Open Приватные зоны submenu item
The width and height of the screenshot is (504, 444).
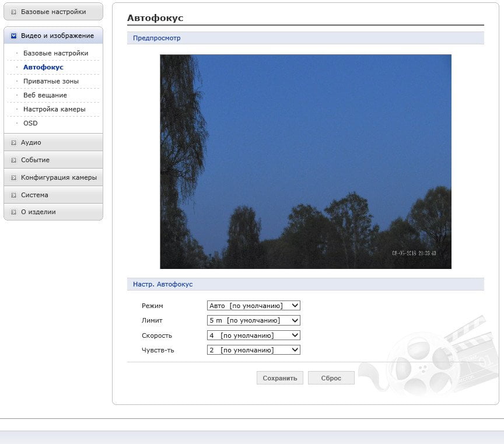coord(51,81)
